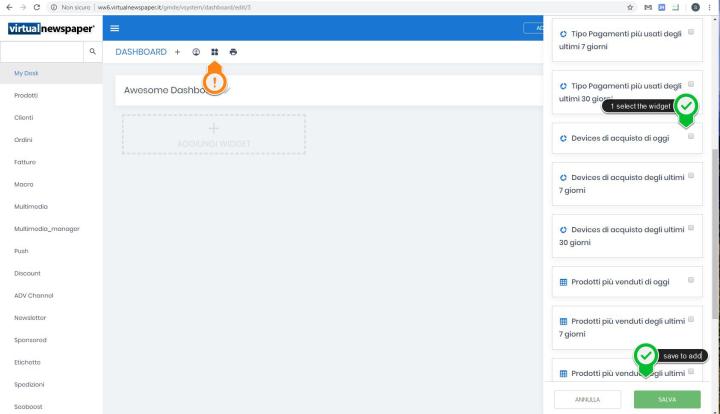
Task: Open Prodotti in the sidebar
Action: (x=26, y=95)
